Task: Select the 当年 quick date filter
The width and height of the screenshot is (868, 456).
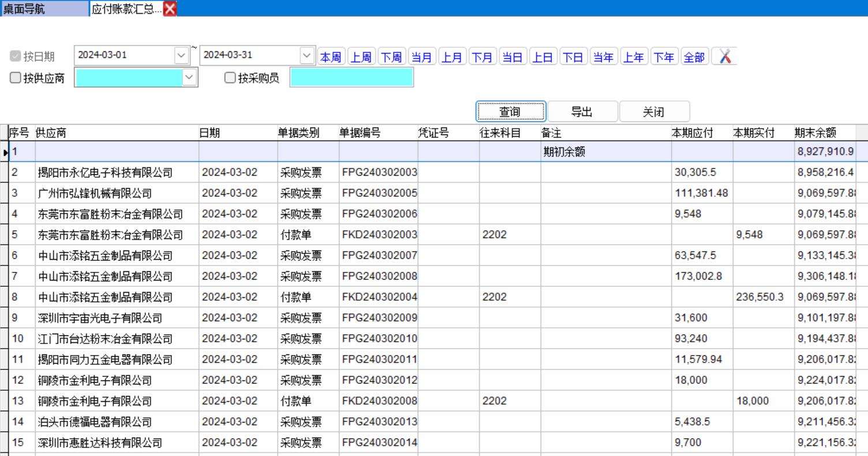Action: (x=604, y=57)
